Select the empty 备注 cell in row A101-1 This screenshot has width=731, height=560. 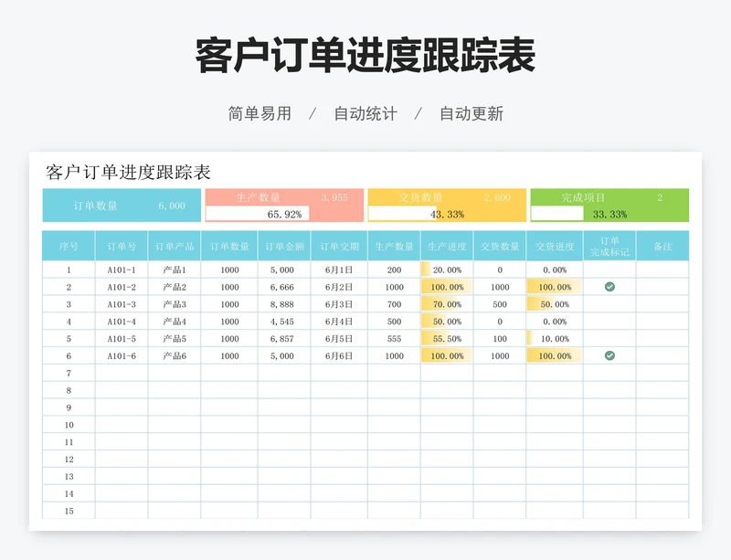(x=662, y=270)
